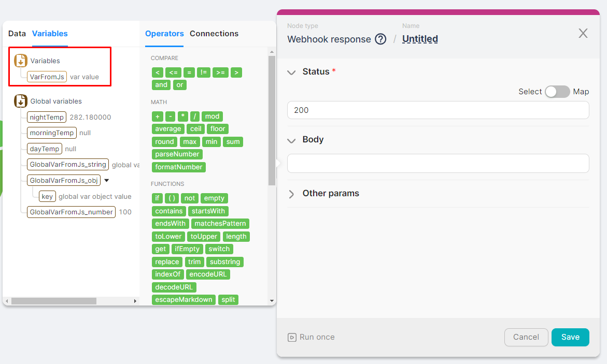
Task: Insert the multiply math operator
Action: tap(182, 117)
